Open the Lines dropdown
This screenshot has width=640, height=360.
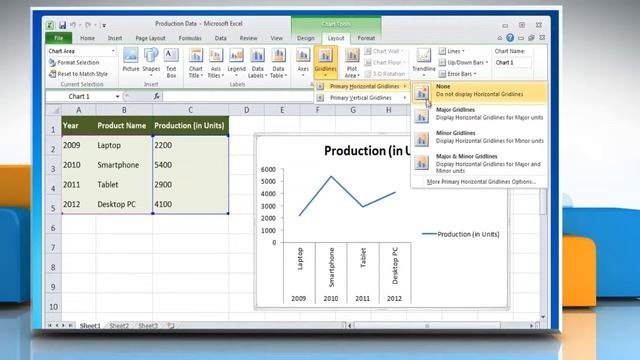pos(451,51)
